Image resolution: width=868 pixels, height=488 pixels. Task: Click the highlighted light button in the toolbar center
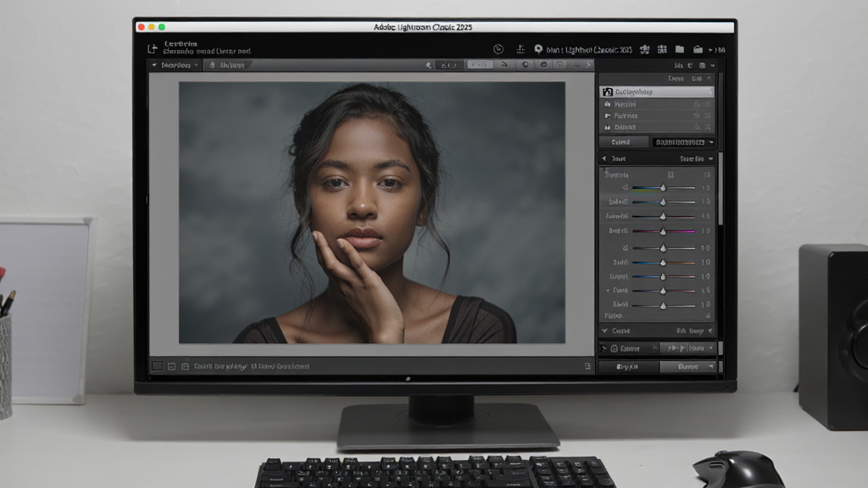(x=480, y=64)
